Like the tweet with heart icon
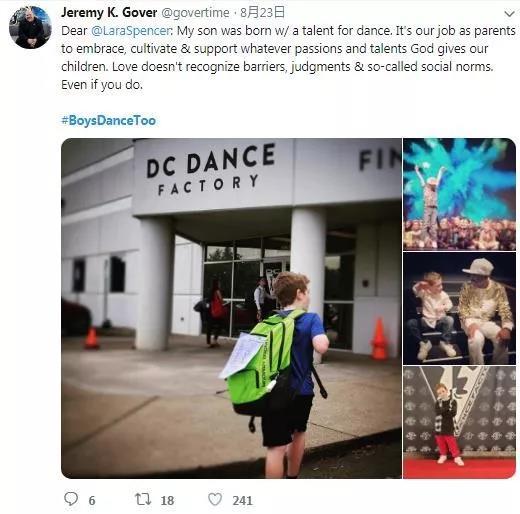520x514 pixels. (215, 499)
